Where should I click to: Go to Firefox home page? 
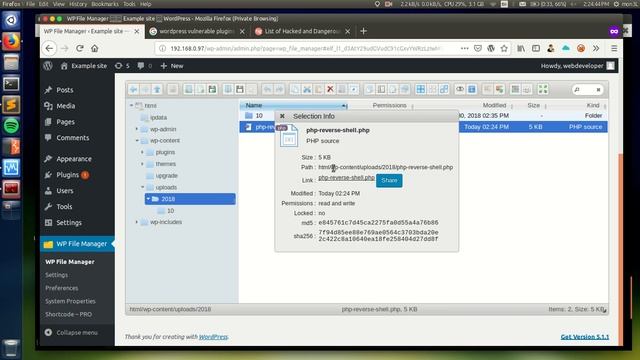pyautogui.click(x=95, y=49)
